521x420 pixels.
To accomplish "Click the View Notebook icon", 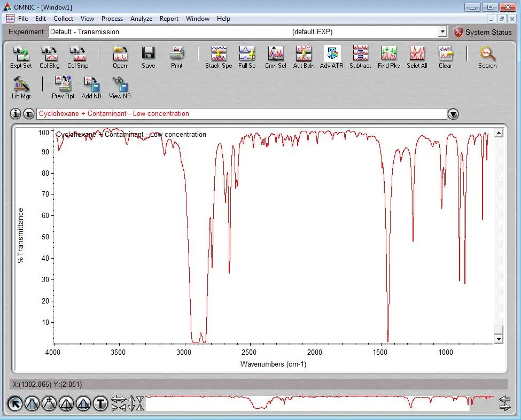I will pos(120,88).
